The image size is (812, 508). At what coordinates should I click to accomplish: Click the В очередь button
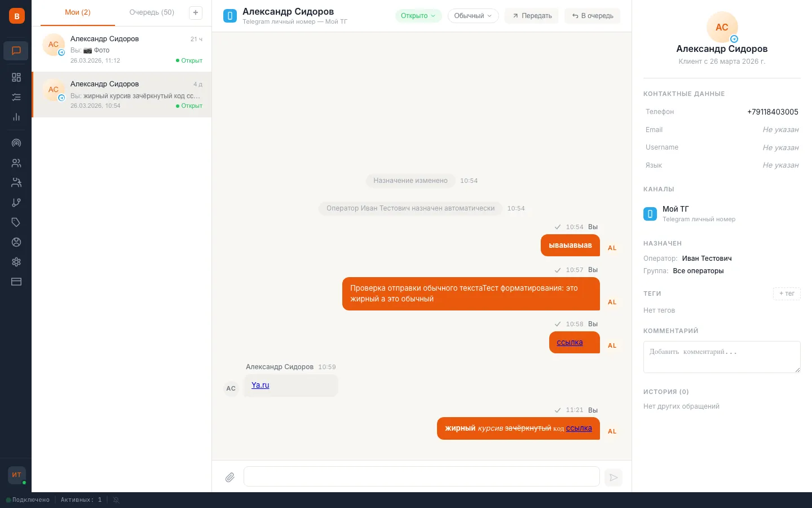click(x=593, y=16)
